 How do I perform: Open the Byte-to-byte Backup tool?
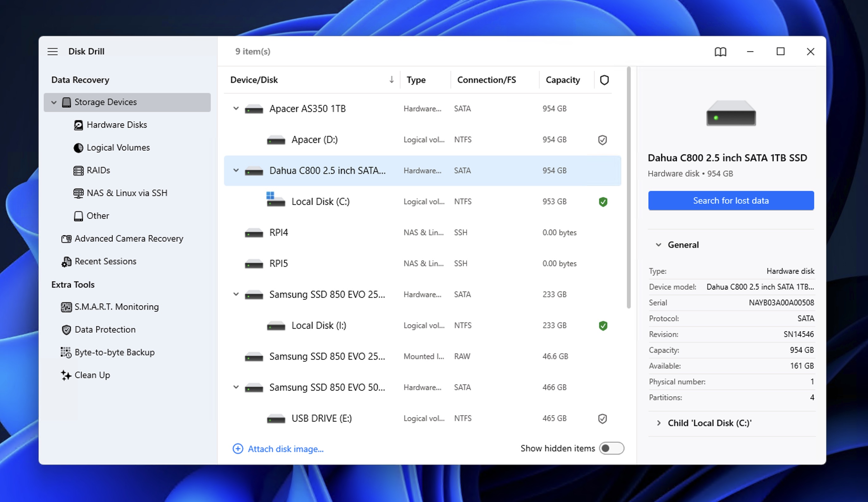115,352
